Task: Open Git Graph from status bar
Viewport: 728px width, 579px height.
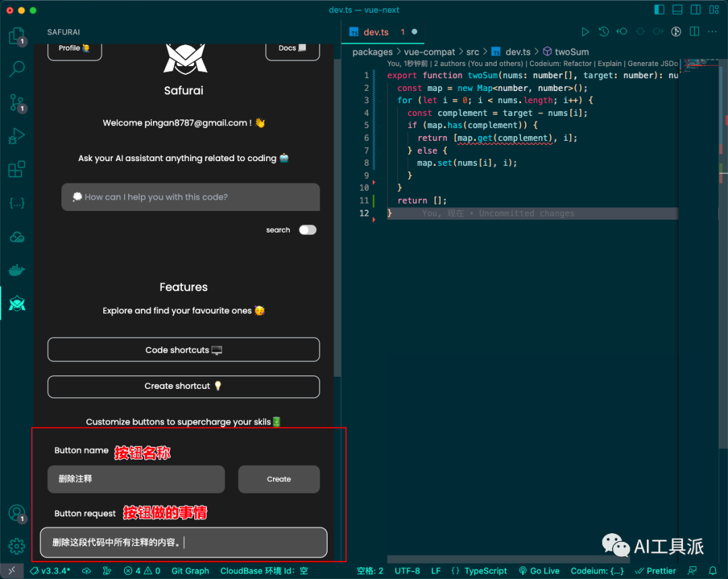Action: (x=190, y=571)
